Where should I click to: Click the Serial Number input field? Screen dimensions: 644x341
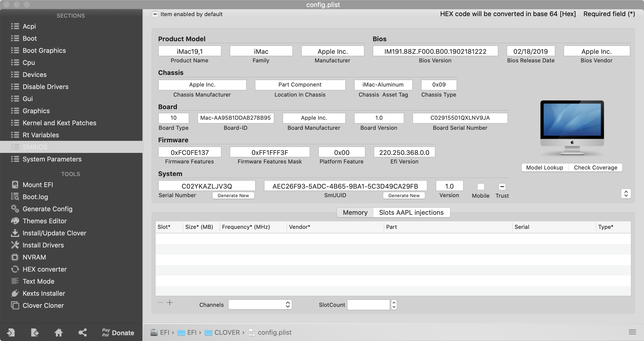(207, 186)
